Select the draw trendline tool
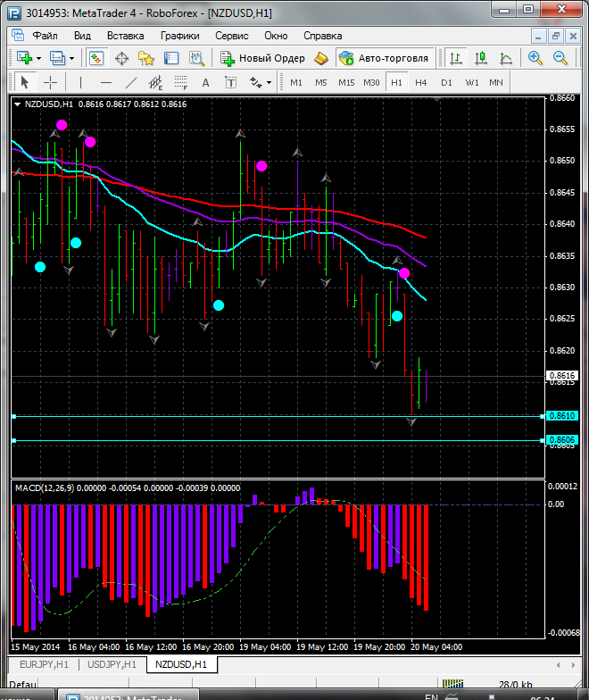The width and height of the screenshot is (589, 700). click(131, 82)
